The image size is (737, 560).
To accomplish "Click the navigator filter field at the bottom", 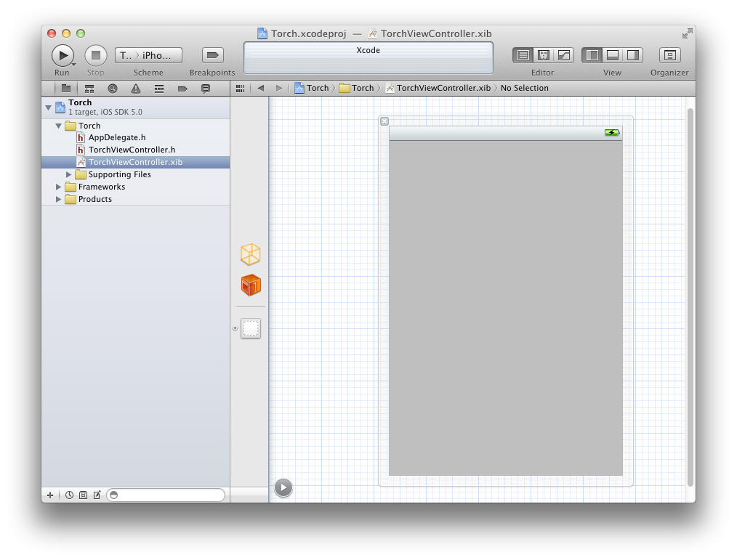I will click(166, 495).
